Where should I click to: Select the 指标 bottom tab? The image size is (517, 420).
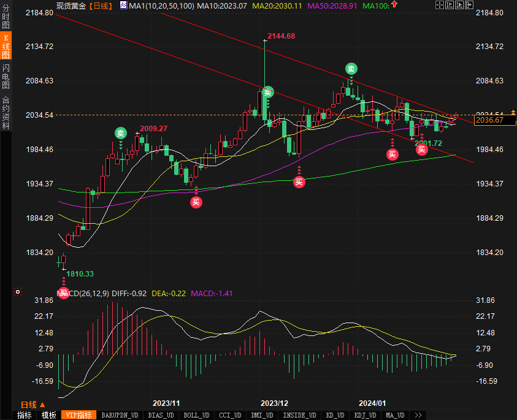point(25,415)
